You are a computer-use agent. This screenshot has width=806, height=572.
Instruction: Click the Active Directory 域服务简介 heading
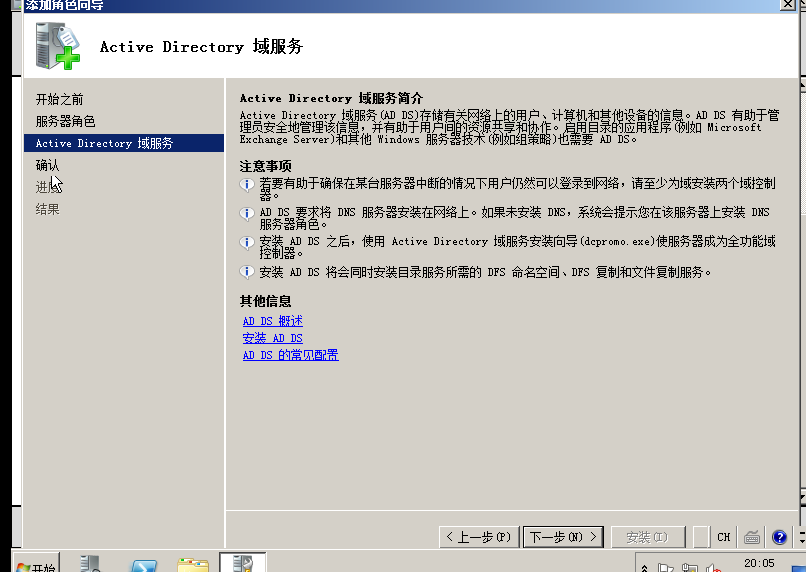(x=332, y=98)
